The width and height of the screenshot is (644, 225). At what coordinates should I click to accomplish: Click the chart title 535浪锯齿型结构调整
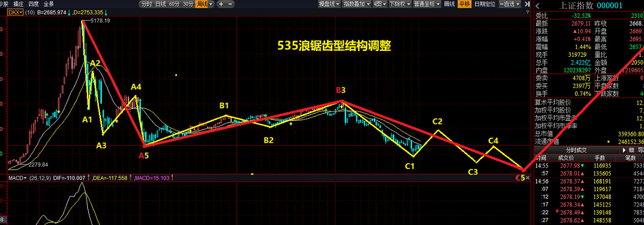(334, 46)
